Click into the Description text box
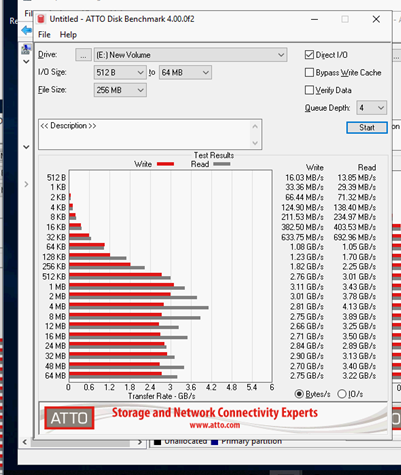 click(150, 134)
